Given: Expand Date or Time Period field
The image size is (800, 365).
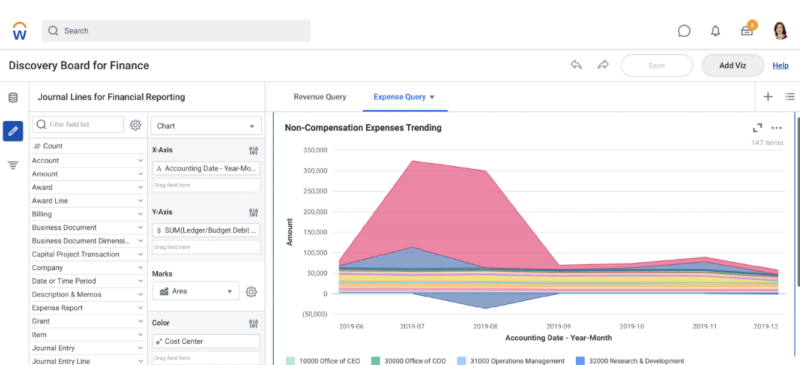Looking at the screenshot, I should (140, 281).
